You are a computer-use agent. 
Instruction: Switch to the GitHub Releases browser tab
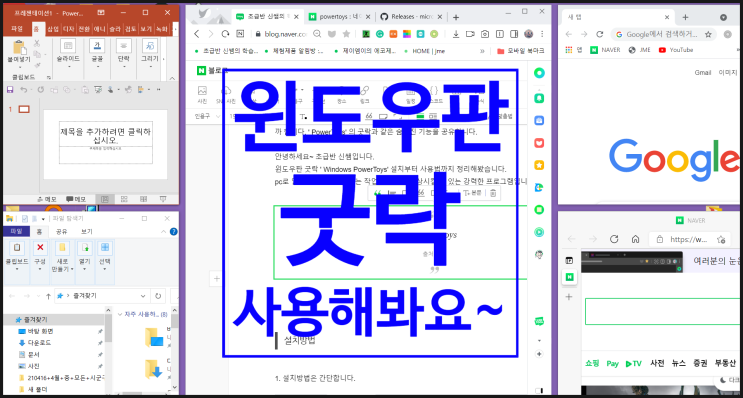click(x=412, y=17)
